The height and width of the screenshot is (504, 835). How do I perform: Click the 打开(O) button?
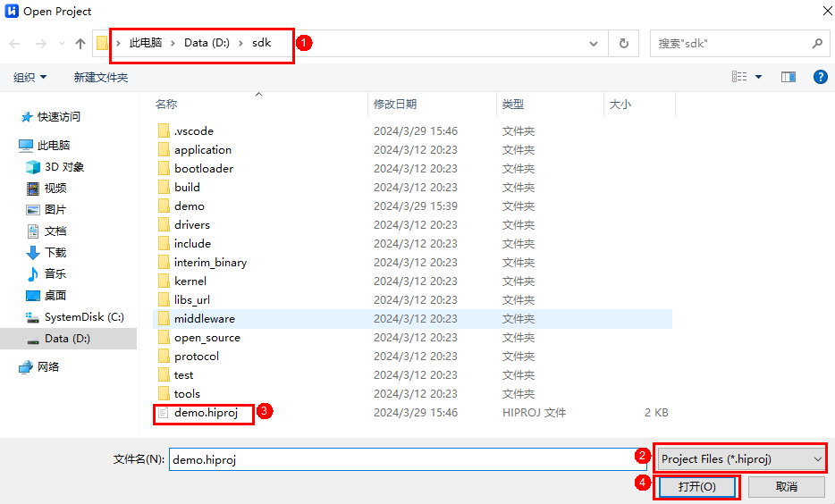tap(696, 487)
